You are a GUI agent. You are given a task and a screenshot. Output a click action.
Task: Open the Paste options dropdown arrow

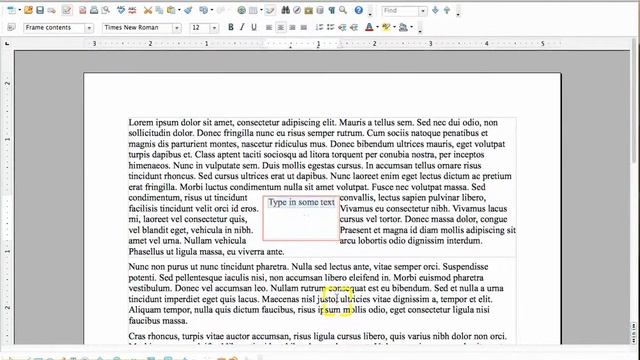pyautogui.click(x=179, y=10)
